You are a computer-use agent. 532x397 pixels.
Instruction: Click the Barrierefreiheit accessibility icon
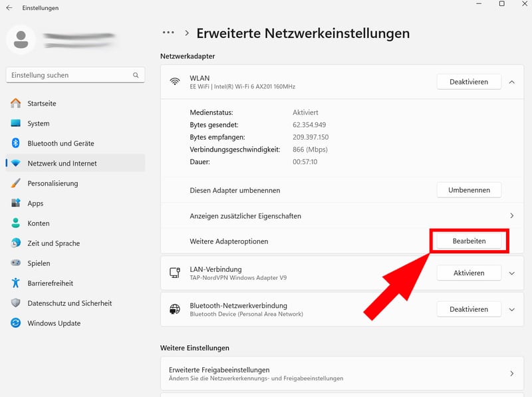[15, 283]
